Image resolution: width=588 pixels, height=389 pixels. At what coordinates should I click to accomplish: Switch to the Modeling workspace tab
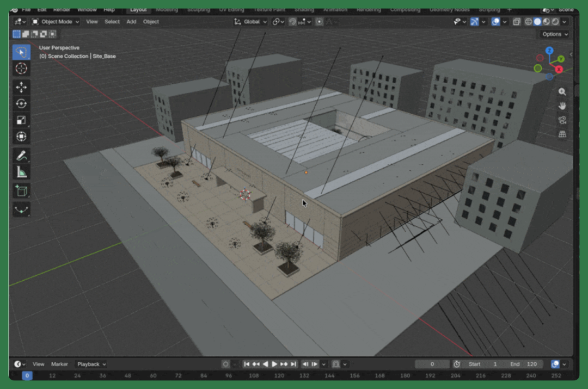[167, 10]
